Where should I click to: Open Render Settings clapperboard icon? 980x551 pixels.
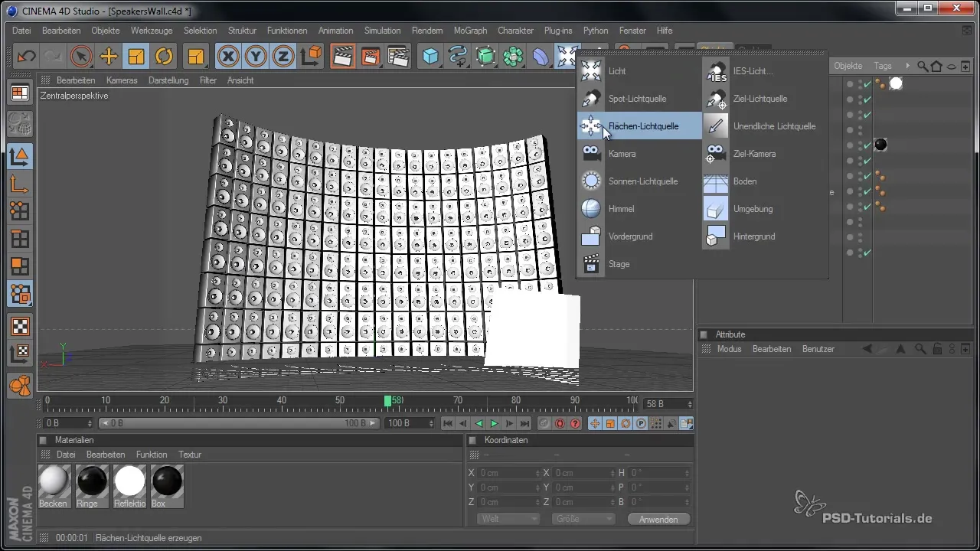point(398,57)
